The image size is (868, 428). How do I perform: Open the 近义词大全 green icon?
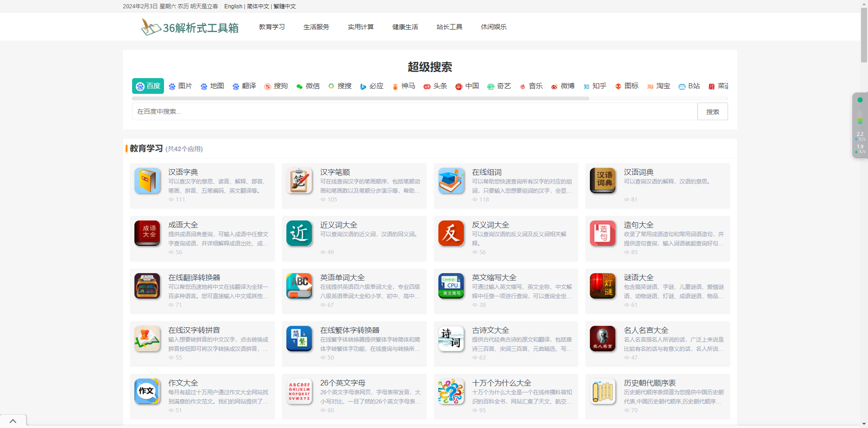[299, 233]
